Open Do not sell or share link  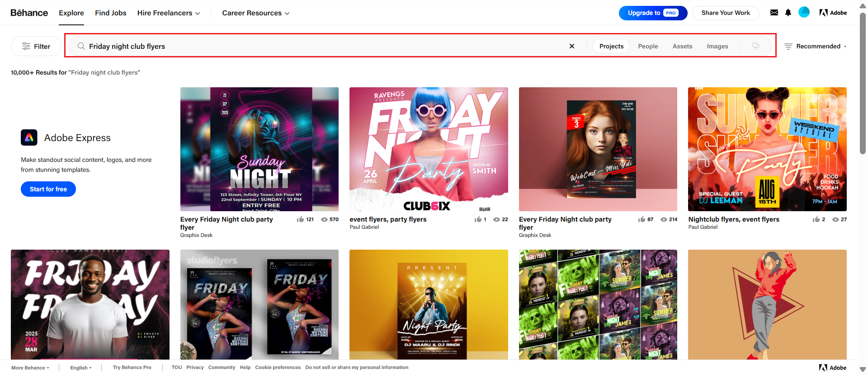tap(357, 368)
